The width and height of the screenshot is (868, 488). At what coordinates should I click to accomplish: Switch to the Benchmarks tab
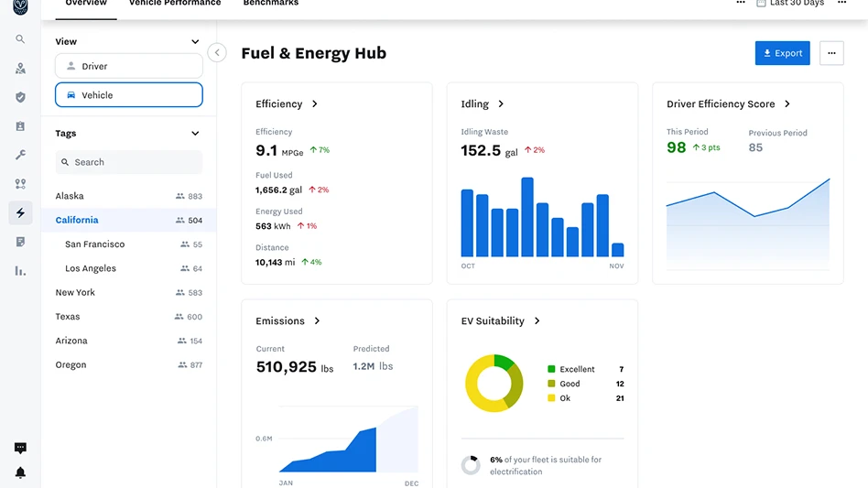click(x=270, y=4)
